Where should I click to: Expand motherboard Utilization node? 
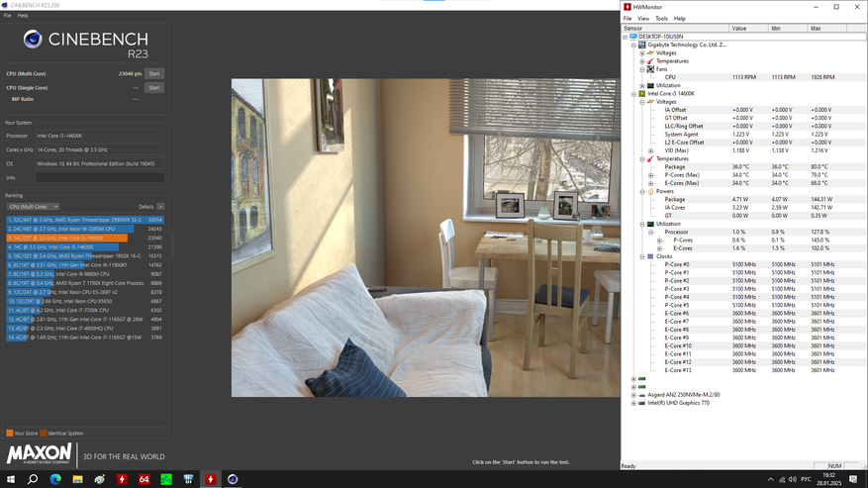pyautogui.click(x=642, y=85)
